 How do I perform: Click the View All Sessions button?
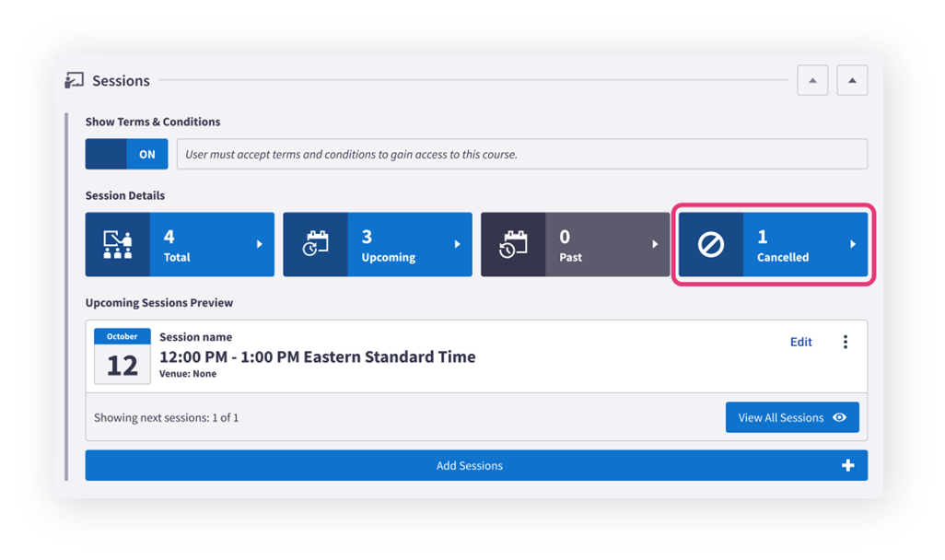[792, 417]
